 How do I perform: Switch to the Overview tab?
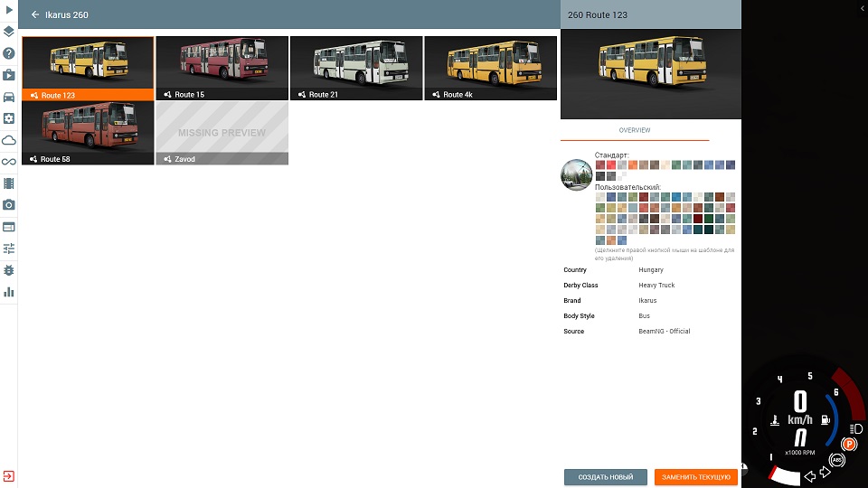pos(634,130)
